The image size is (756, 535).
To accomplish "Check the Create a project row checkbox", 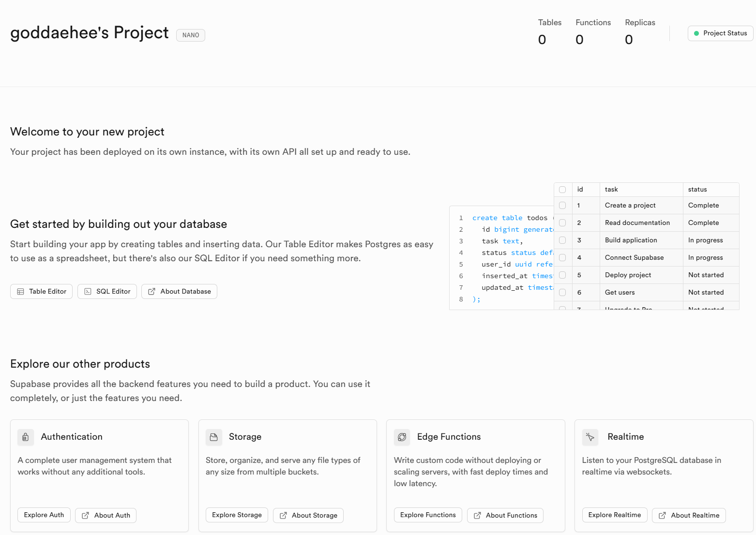I will click(562, 206).
